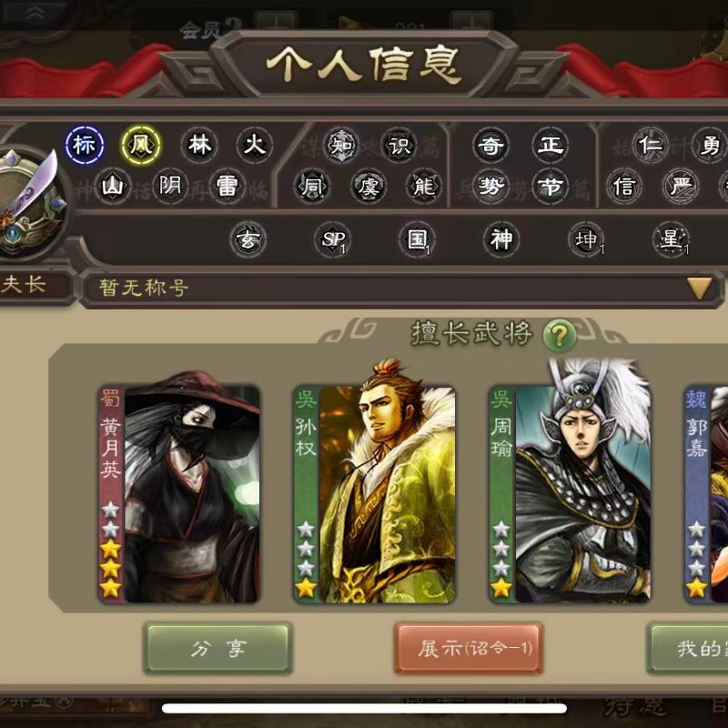Toggle the 火 fire pack icon
Screen dimensions: 728x728
(x=255, y=145)
